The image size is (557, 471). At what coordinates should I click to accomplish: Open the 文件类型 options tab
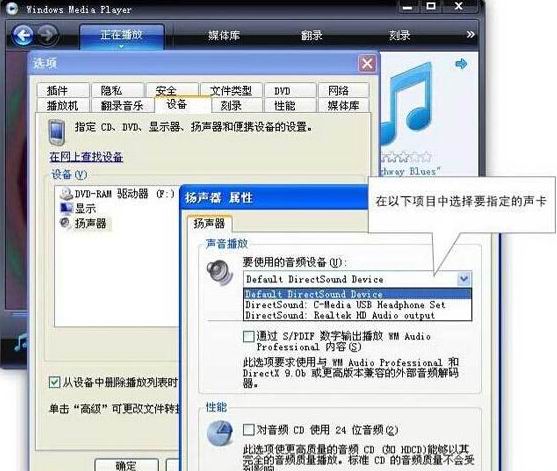[x=231, y=91]
